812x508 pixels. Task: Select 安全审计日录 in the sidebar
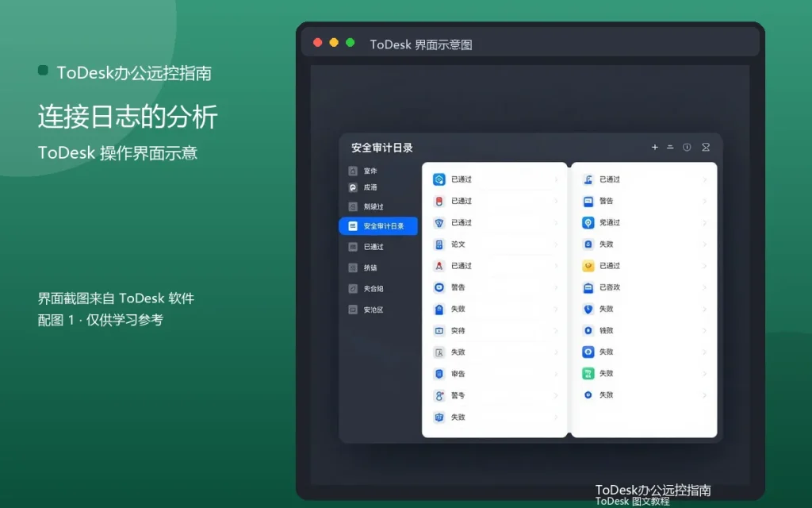coord(378,226)
